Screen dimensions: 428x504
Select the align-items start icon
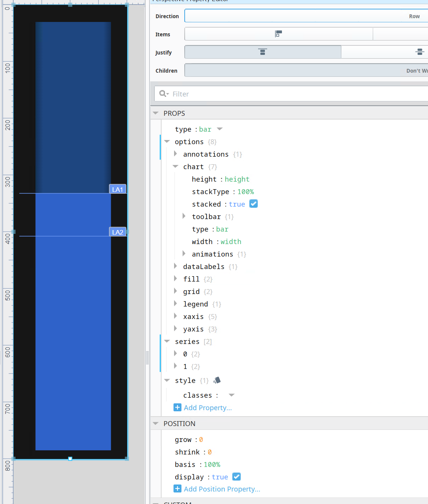[279, 34]
